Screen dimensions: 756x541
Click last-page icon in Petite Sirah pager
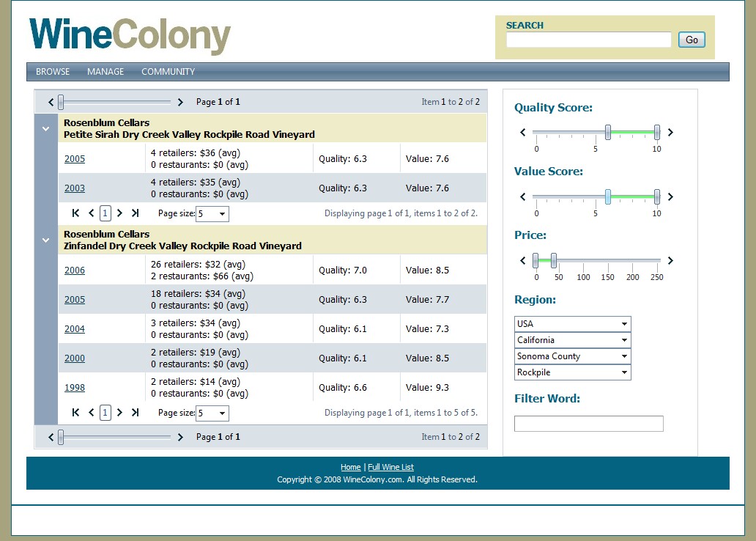(x=135, y=213)
